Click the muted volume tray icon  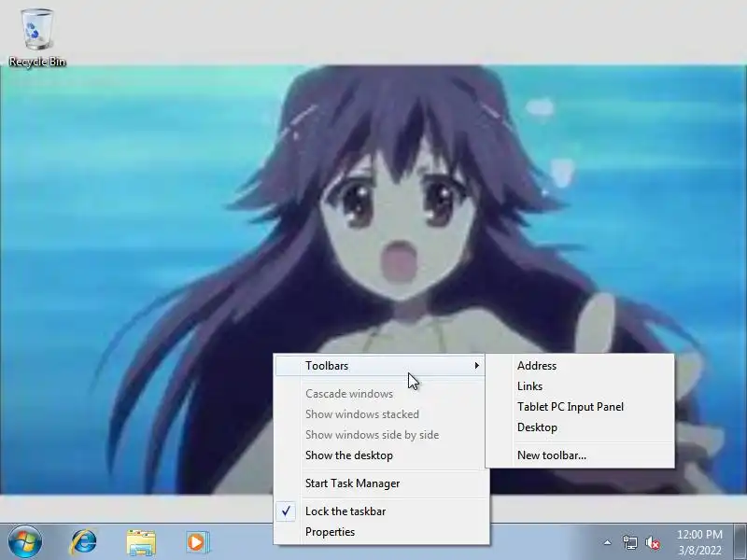(x=653, y=542)
